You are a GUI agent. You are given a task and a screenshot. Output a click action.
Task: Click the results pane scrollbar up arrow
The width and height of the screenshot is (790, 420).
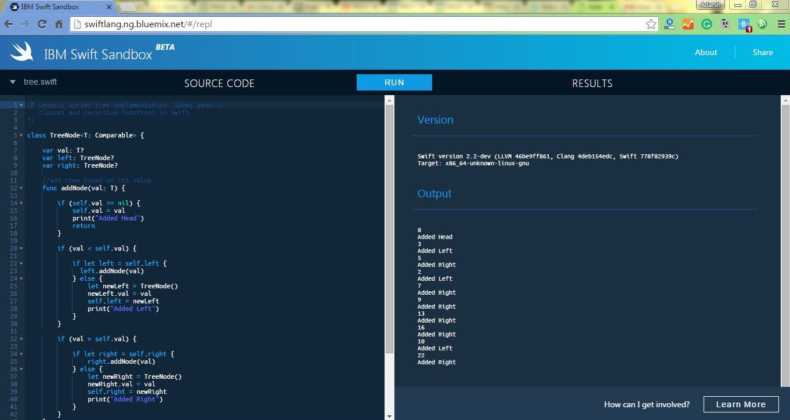coord(785,100)
